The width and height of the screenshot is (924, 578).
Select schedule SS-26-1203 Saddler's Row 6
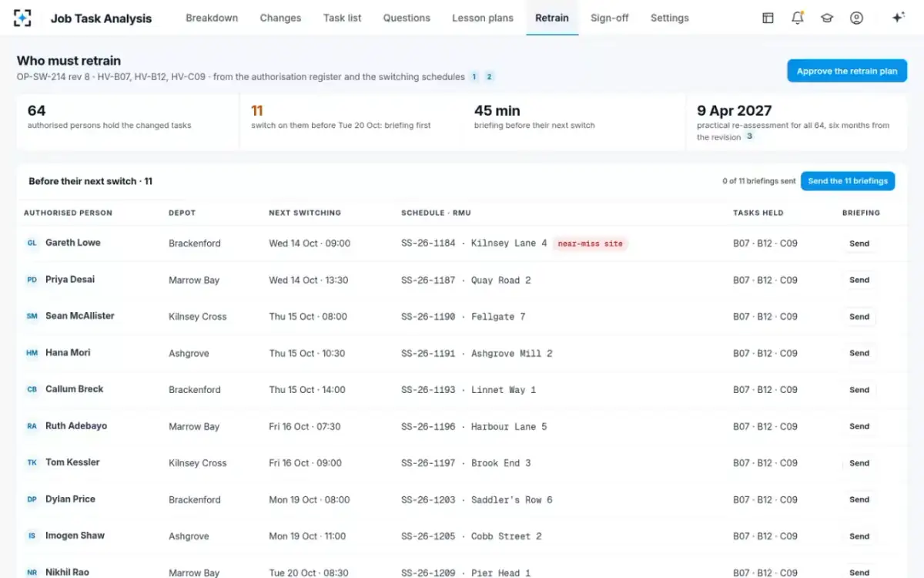(x=477, y=500)
